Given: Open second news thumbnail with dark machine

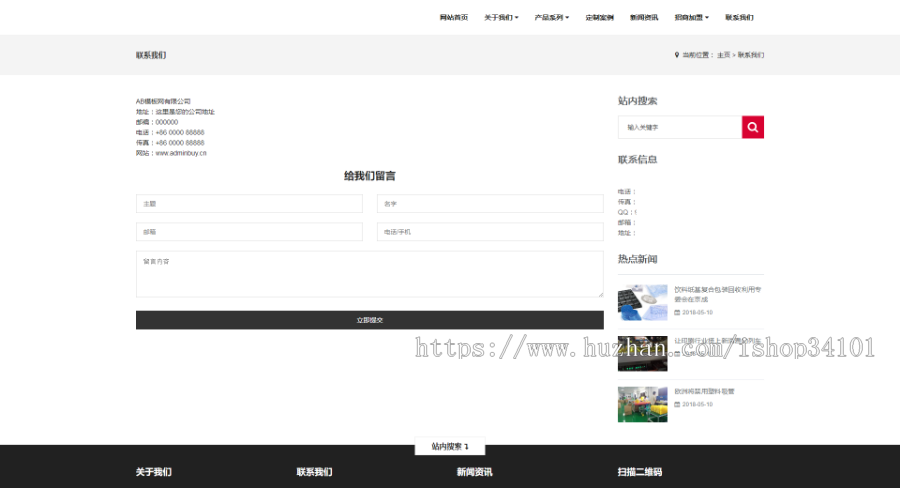Looking at the screenshot, I should tap(642, 354).
